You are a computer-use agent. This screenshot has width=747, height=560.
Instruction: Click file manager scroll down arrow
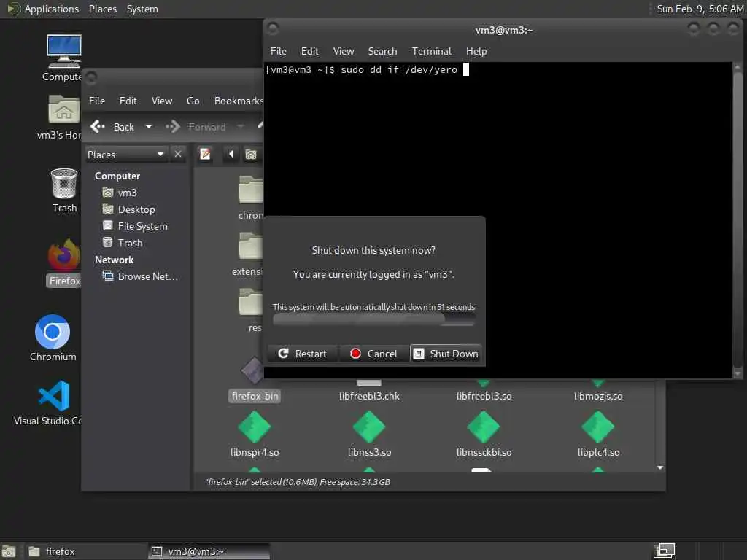pyautogui.click(x=659, y=467)
